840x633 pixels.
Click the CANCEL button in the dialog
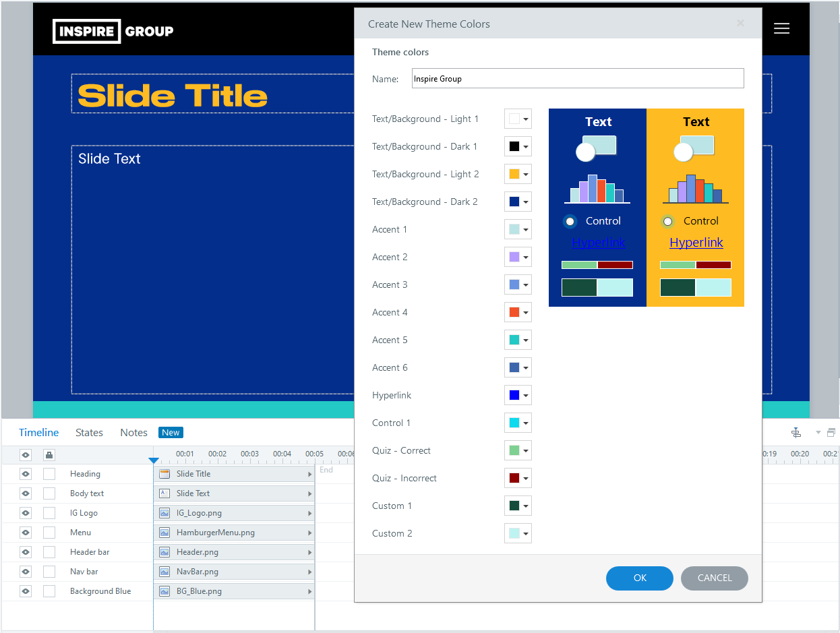(x=714, y=578)
